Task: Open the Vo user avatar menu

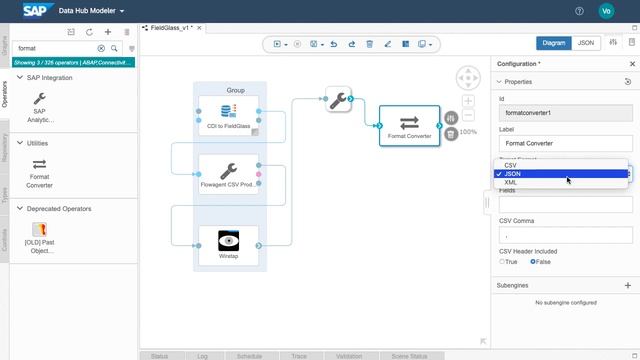Action: (x=606, y=11)
